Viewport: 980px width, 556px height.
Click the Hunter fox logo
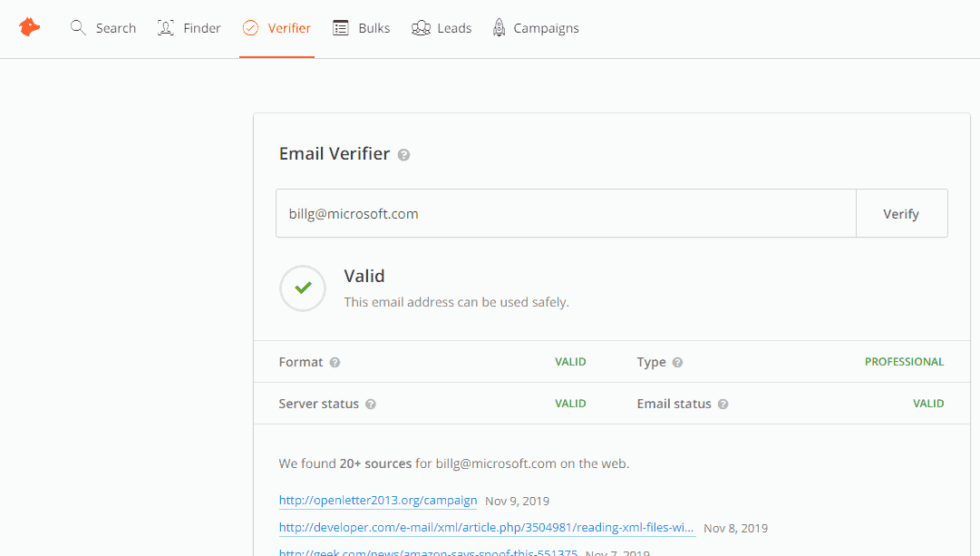[29, 27]
